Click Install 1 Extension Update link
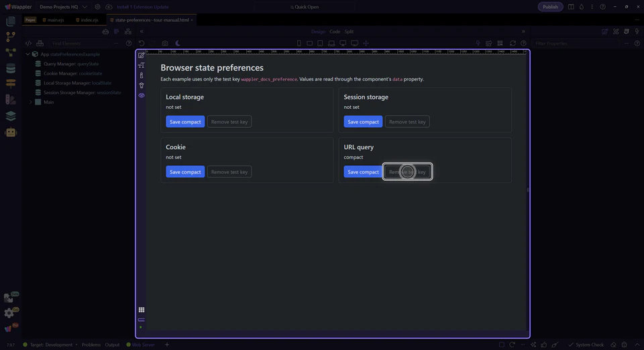The height and width of the screenshot is (350, 644). coord(142,7)
